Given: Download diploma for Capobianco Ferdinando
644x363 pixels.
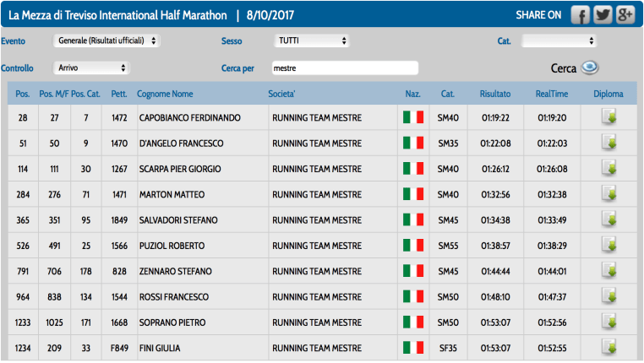Looking at the screenshot, I should (608, 117).
